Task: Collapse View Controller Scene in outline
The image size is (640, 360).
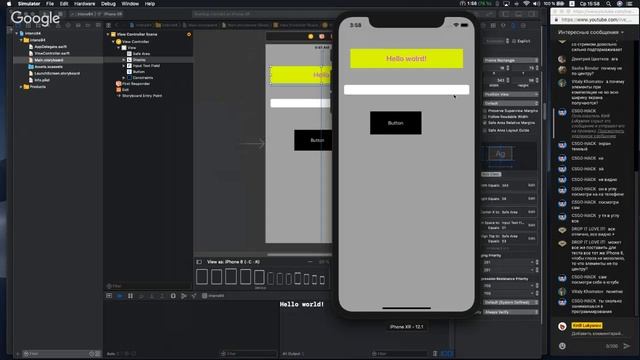Action: (x=108, y=35)
